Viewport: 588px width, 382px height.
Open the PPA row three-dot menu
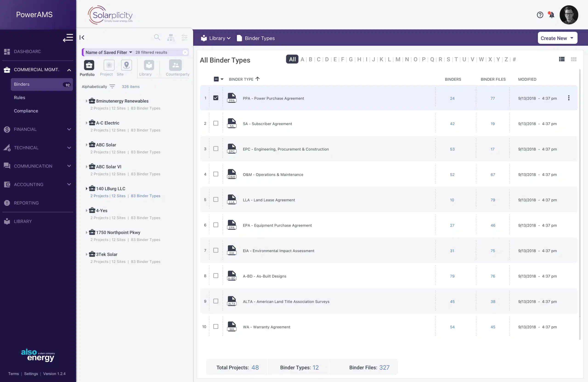point(569,98)
